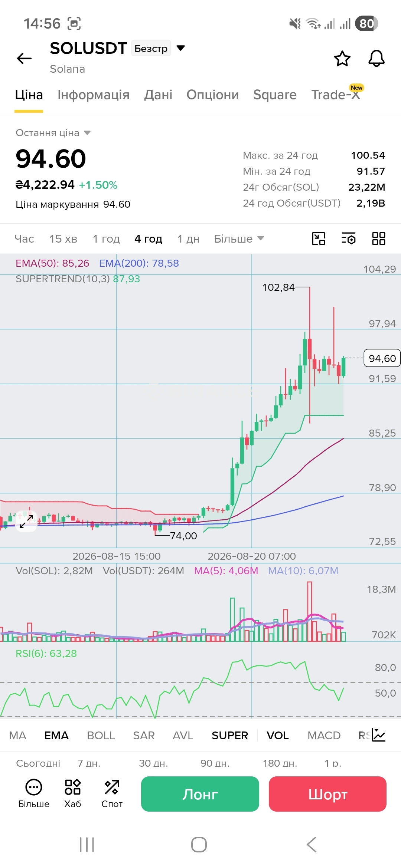This screenshot has width=401, height=868.
Task: Tap the 94,60 current price axis label
Action: click(x=382, y=358)
